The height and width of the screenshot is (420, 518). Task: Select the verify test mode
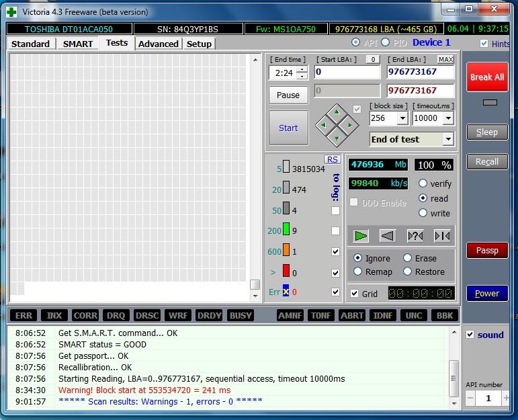[x=423, y=183]
